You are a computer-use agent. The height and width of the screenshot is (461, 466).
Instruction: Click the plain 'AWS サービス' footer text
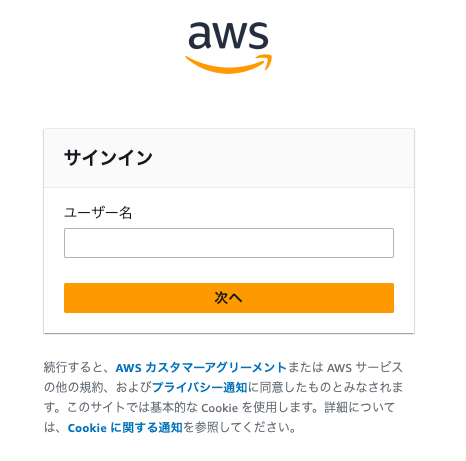pos(365,367)
